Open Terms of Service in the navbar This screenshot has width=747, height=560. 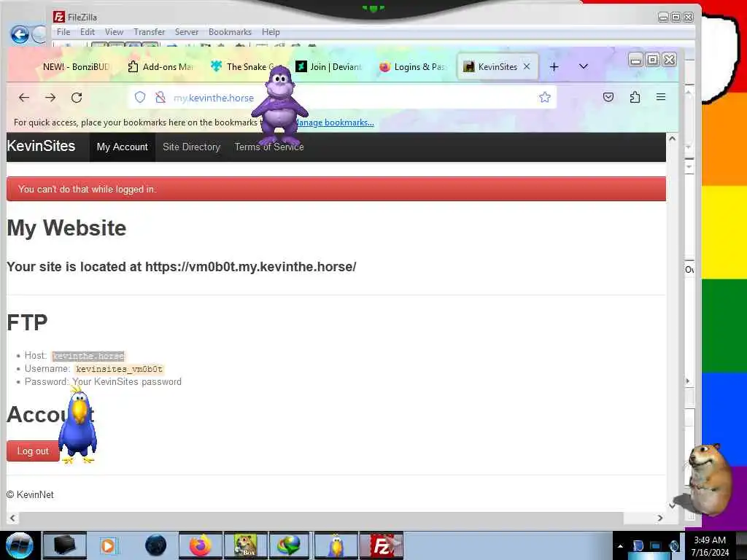click(269, 147)
